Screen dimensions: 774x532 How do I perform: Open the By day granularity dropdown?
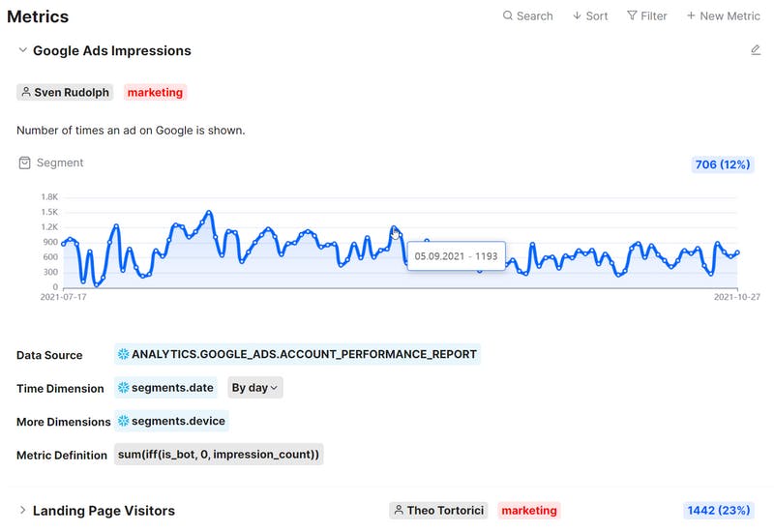pyautogui.click(x=255, y=388)
